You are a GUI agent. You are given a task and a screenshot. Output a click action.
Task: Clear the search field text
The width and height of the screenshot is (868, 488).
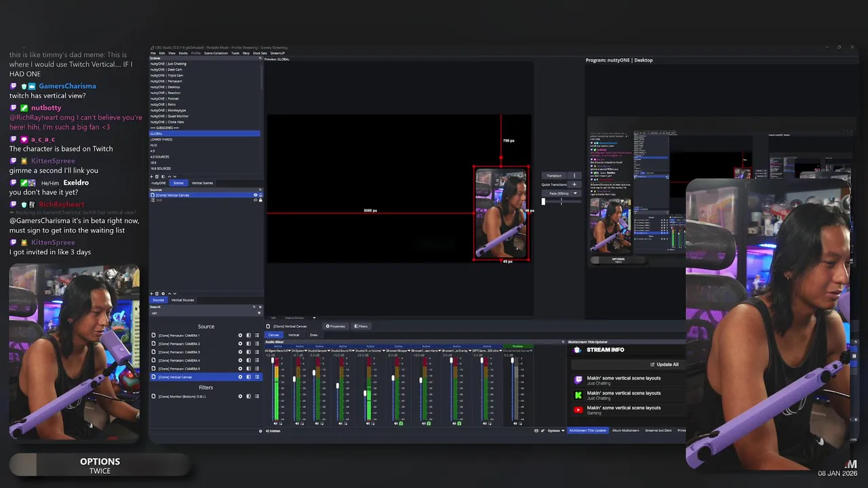[259, 312]
